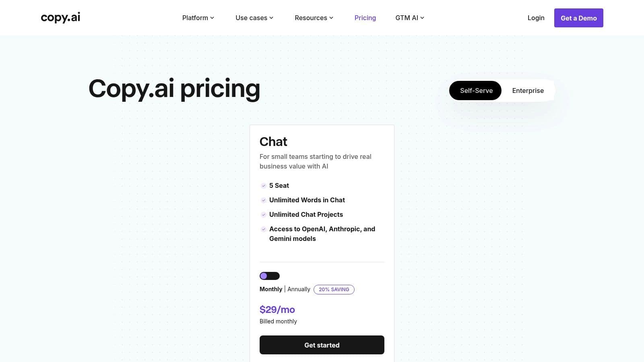Click the copy.ai logo
Image resolution: width=644 pixels, height=362 pixels.
click(x=60, y=17)
